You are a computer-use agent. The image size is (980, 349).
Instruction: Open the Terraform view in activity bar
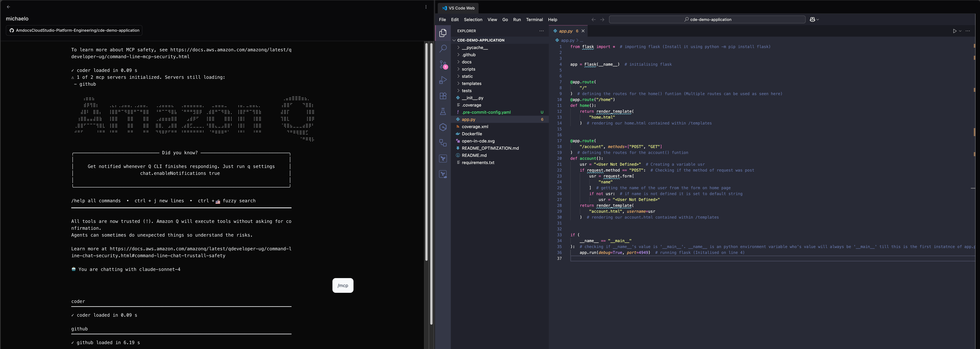443,159
